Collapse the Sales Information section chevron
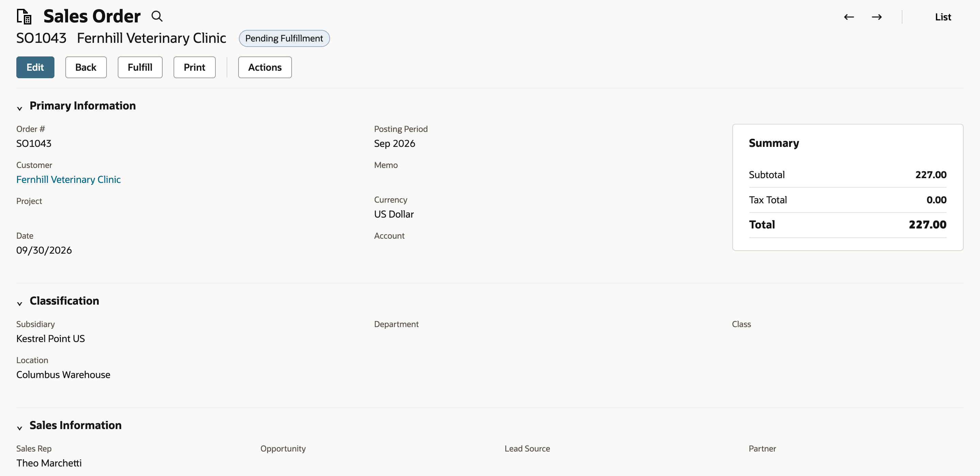Image resolution: width=980 pixels, height=476 pixels. coord(20,428)
